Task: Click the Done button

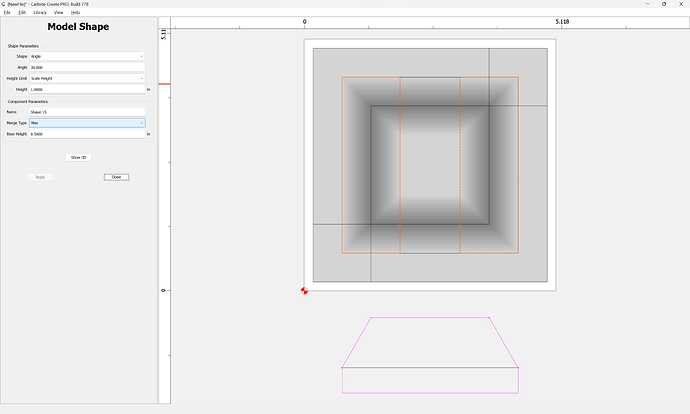Action: [116, 177]
